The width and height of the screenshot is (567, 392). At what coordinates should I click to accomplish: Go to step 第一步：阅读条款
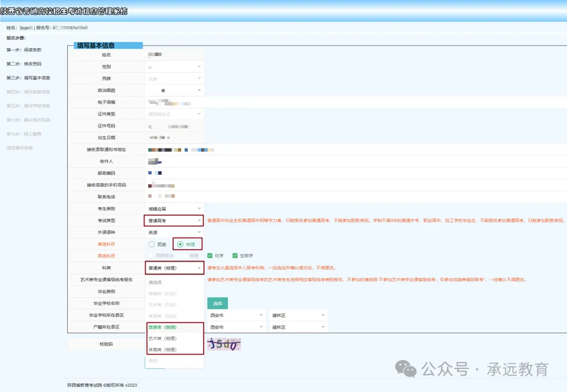[x=24, y=50]
